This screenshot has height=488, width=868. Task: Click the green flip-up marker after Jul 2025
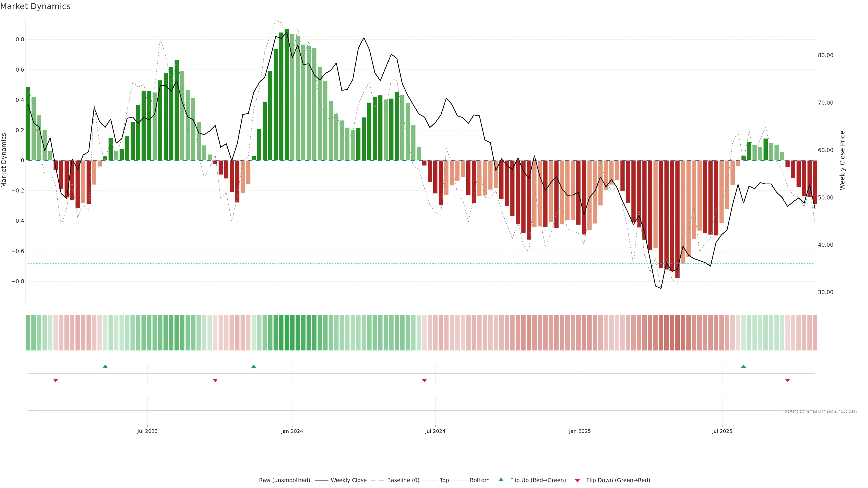pos(743,366)
